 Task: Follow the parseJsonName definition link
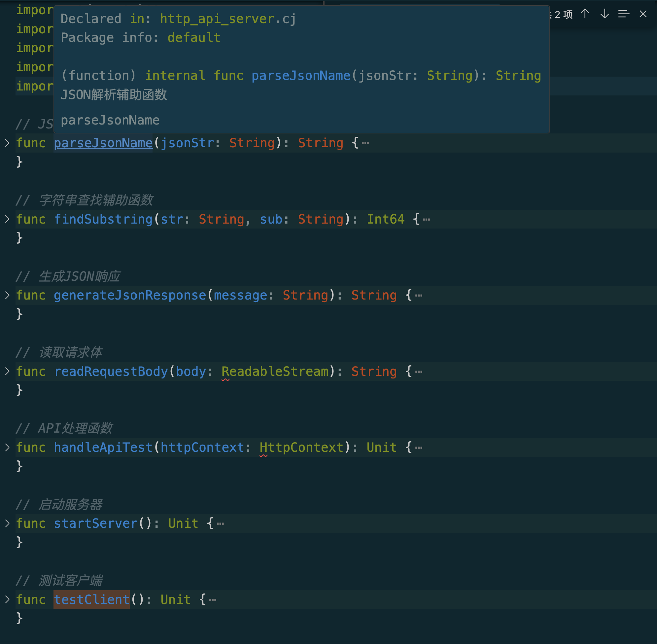103,143
